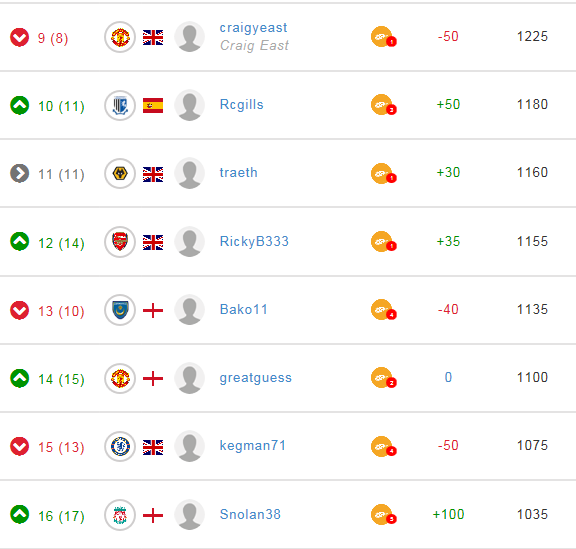Image resolution: width=576 pixels, height=549 pixels.
Task: Open the traeth profile link
Action: (x=238, y=172)
